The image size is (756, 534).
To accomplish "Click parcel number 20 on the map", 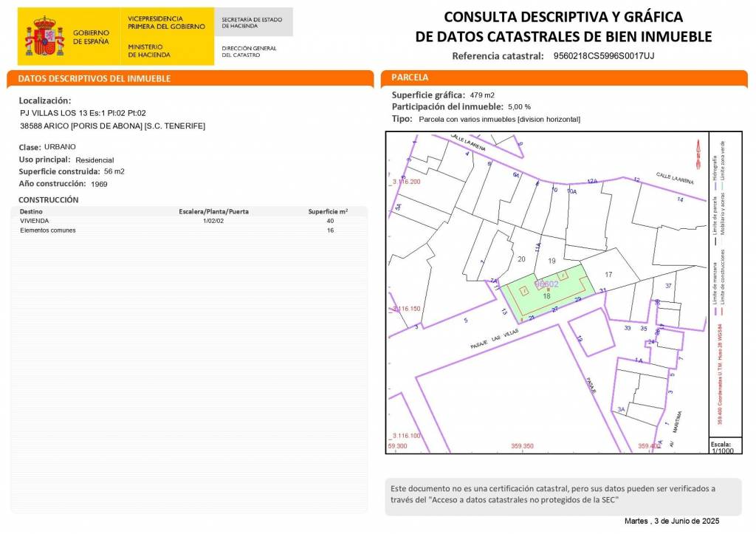I will coord(521,259).
